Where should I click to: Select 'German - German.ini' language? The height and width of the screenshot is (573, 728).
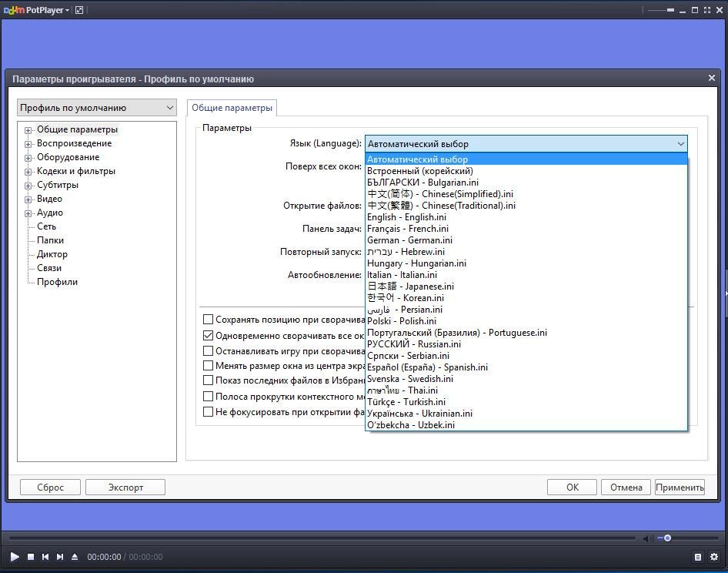(x=526, y=240)
